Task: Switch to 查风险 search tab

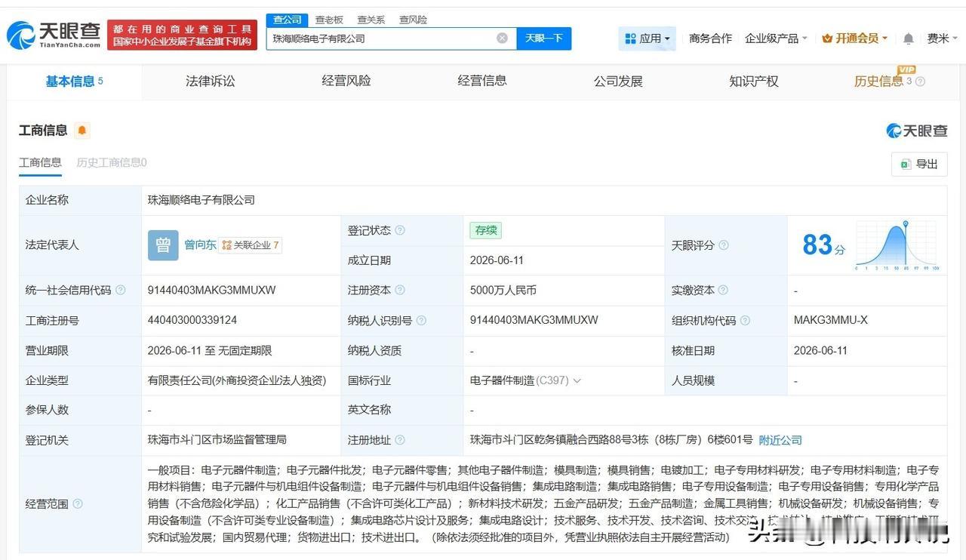Action: coord(413,20)
